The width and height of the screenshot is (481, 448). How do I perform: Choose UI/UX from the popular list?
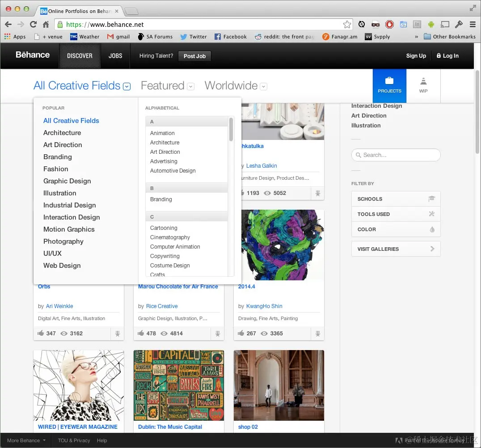[52, 254]
